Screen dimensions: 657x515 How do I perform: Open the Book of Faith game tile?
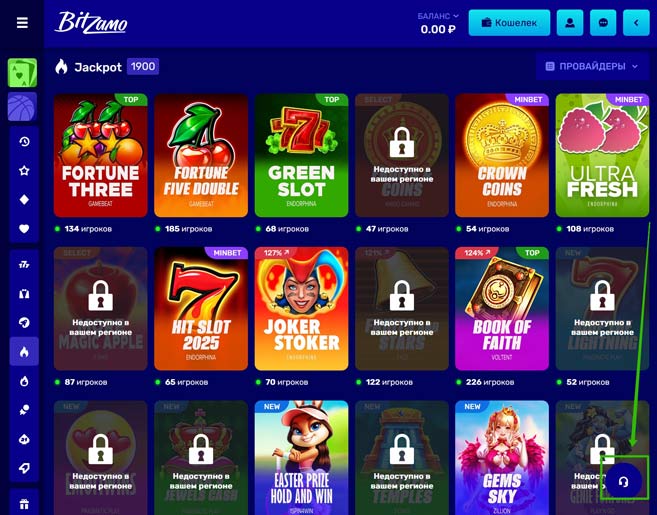[502, 309]
